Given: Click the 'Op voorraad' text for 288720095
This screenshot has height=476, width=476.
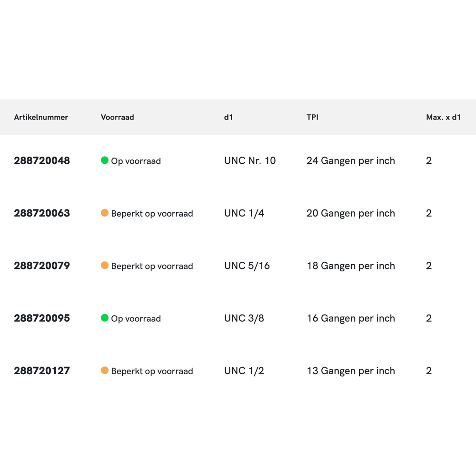Looking at the screenshot, I should tap(136, 318).
